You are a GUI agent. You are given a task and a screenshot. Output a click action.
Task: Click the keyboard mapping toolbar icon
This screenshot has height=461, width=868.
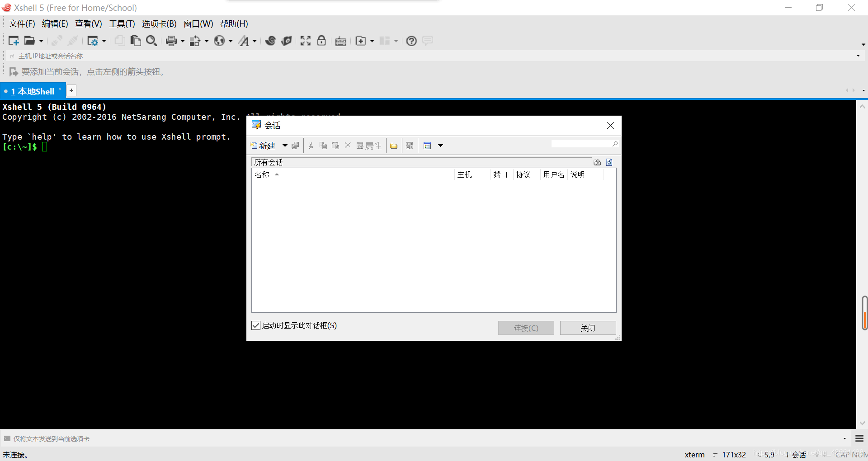pyautogui.click(x=341, y=41)
